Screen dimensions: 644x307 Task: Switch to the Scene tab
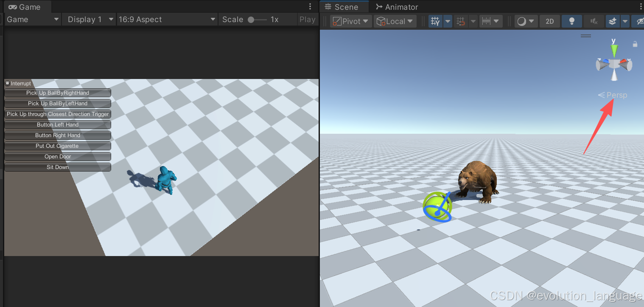tap(344, 7)
